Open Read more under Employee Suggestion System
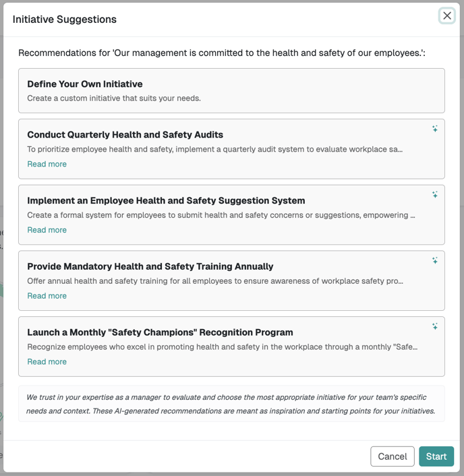 pyautogui.click(x=47, y=230)
